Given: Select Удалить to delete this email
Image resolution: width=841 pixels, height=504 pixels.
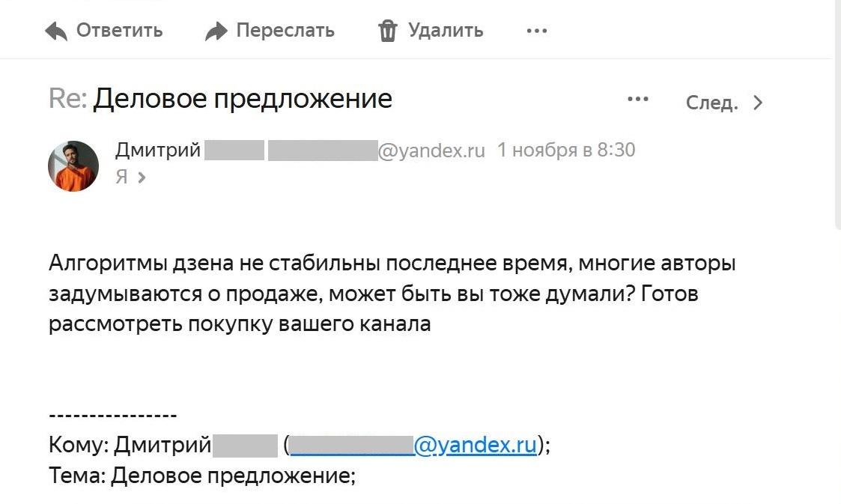Looking at the screenshot, I should 446,30.
